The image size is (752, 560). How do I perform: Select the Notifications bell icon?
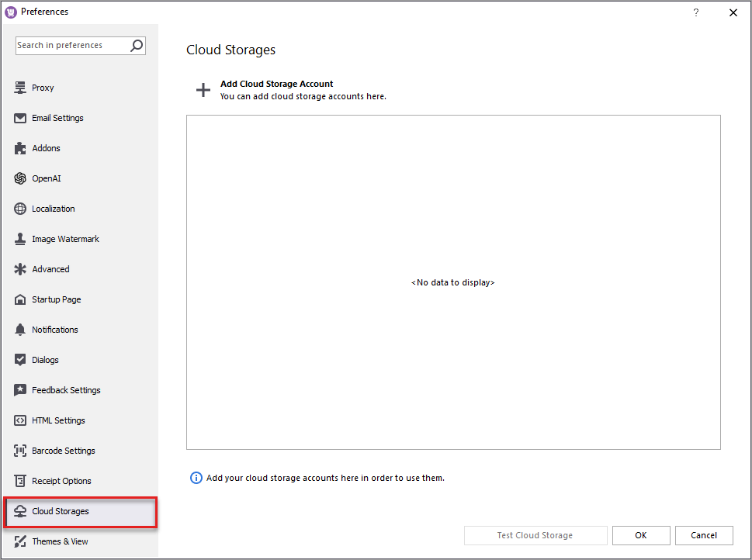19,329
